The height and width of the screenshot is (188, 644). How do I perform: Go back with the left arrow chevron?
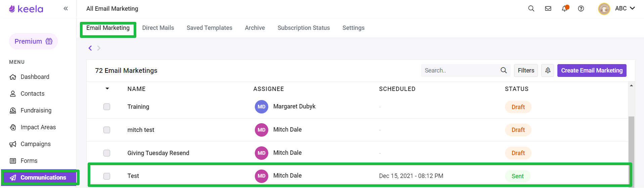tap(90, 48)
